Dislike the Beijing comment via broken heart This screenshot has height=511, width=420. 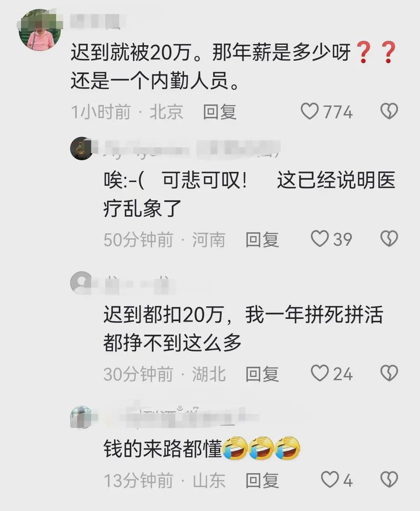(x=389, y=112)
